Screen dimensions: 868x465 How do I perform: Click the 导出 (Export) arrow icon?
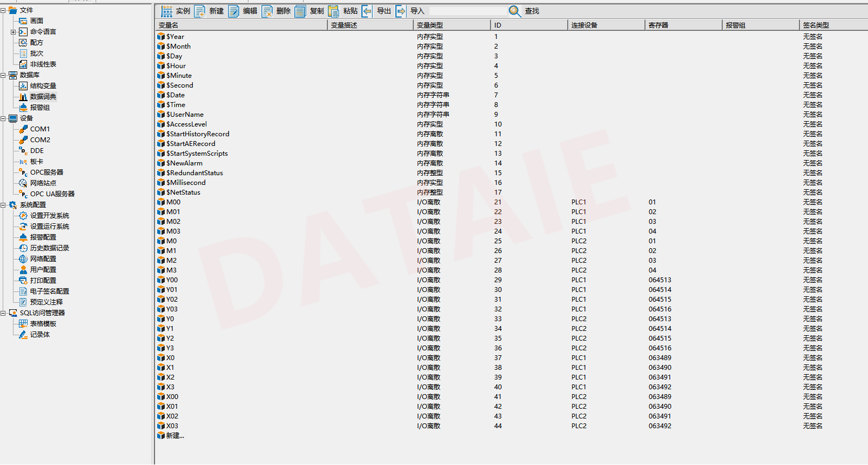coord(367,11)
